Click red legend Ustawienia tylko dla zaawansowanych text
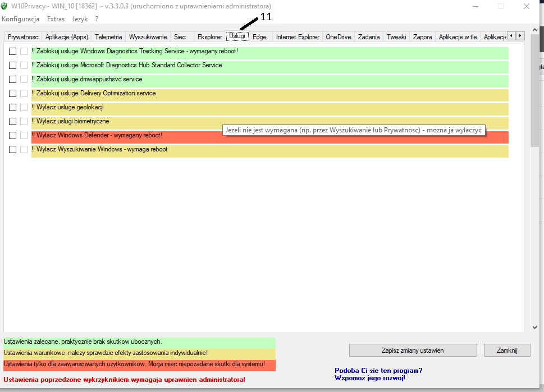 click(x=134, y=365)
